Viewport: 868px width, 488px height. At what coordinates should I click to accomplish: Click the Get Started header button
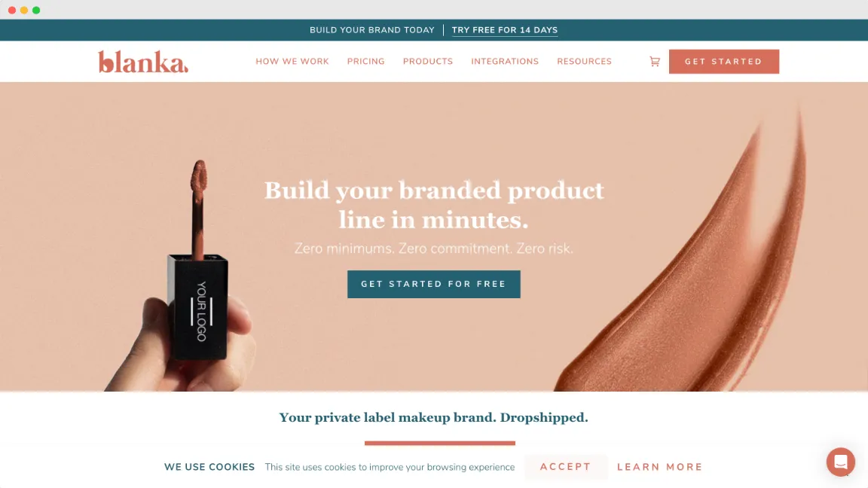(x=723, y=62)
